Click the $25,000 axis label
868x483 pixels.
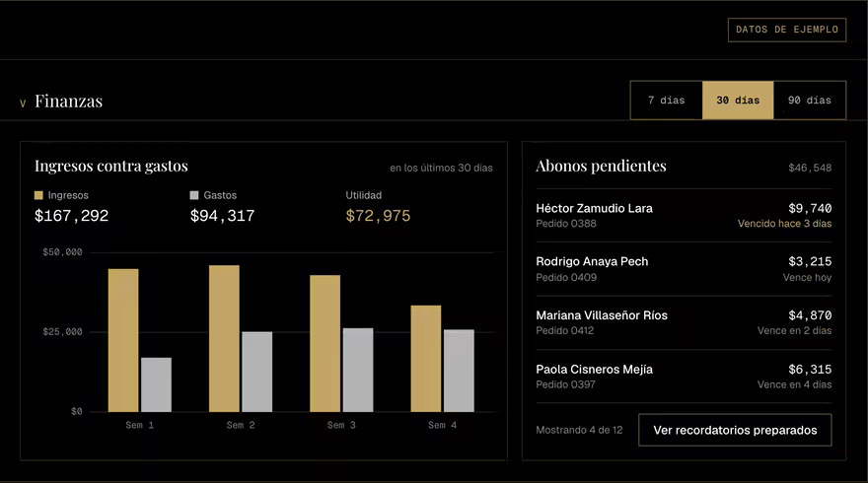tap(62, 332)
